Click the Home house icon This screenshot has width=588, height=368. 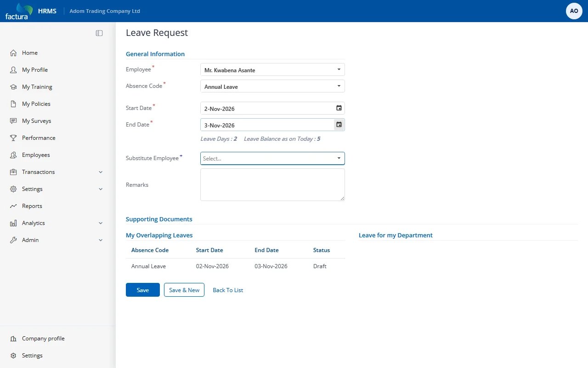point(13,53)
